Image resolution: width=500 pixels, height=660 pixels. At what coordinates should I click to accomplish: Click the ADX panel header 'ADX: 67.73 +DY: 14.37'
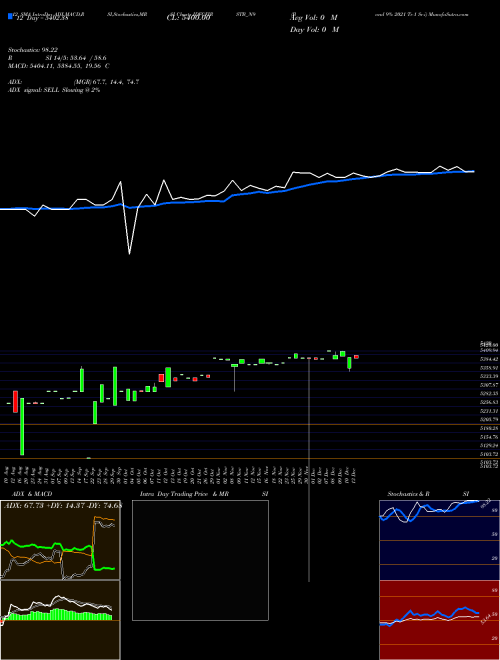tap(63, 505)
